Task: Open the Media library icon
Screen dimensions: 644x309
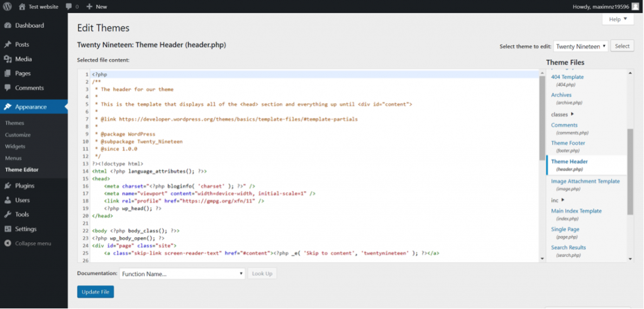Action: 8,59
